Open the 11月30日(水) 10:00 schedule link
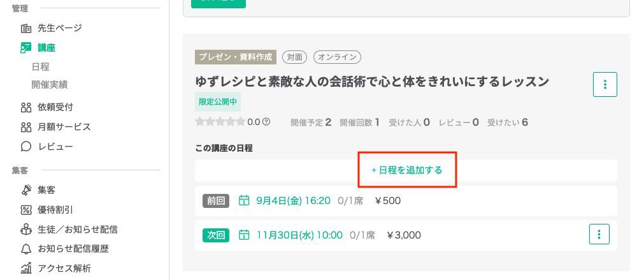The height and width of the screenshot is (280, 644). (299, 235)
